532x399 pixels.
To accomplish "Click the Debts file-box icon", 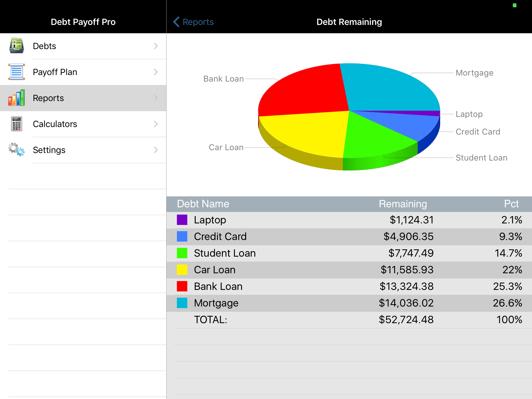I will [17, 46].
